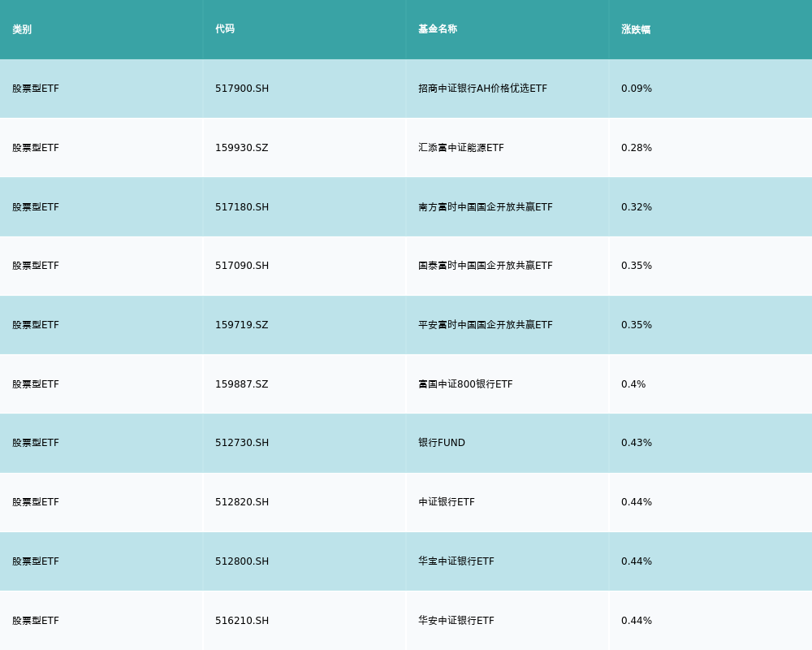Open the 银行FUND fund name
Viewport: 812px width, 650px height.
pyautogui.click(x=442, y=443)
